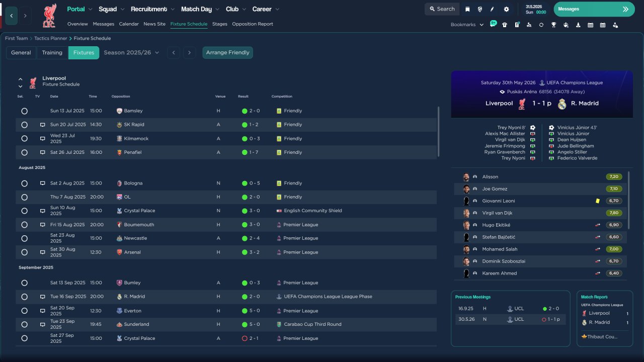Switch to the Training tab

[52, 52]
